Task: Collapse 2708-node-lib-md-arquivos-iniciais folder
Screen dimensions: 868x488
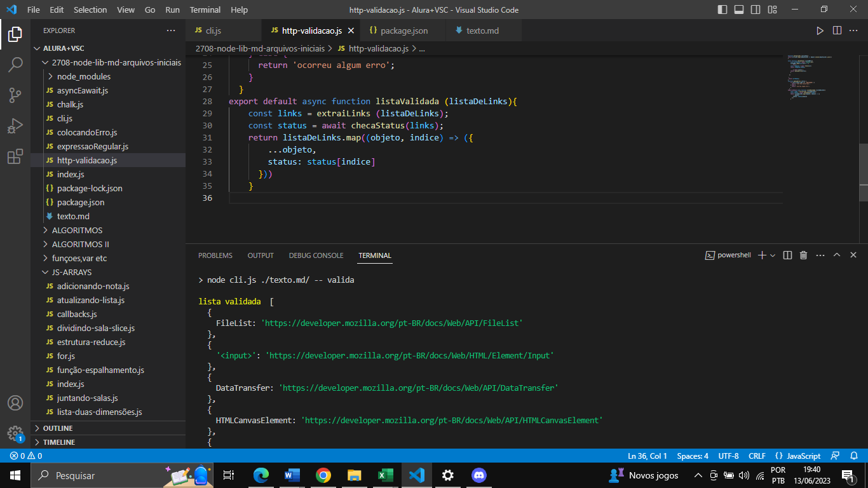Action: pyautogui.click(x=108, y=62)
